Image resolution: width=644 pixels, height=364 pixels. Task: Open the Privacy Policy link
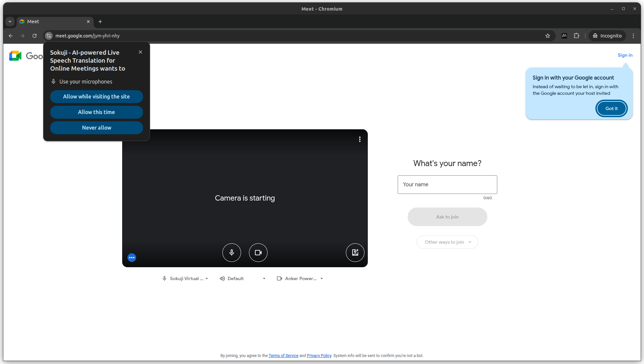(x=319, y=356)
